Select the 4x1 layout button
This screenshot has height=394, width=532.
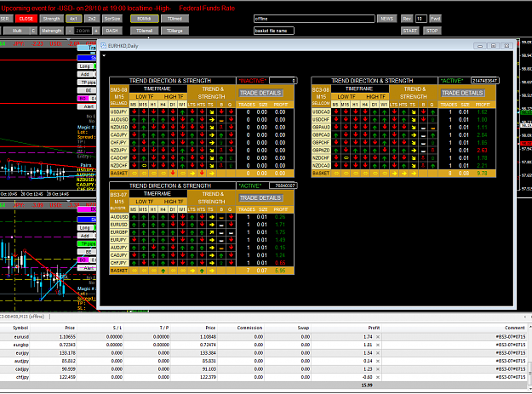(73, 19)
